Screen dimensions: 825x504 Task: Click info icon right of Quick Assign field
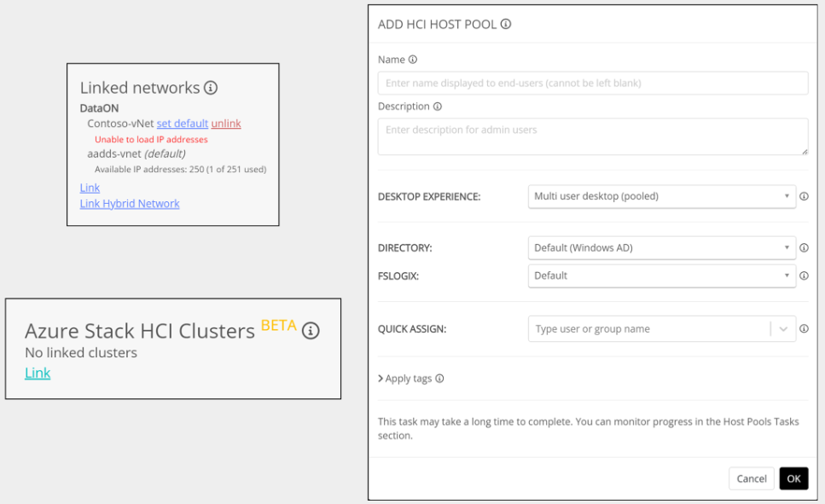[804, 329]
